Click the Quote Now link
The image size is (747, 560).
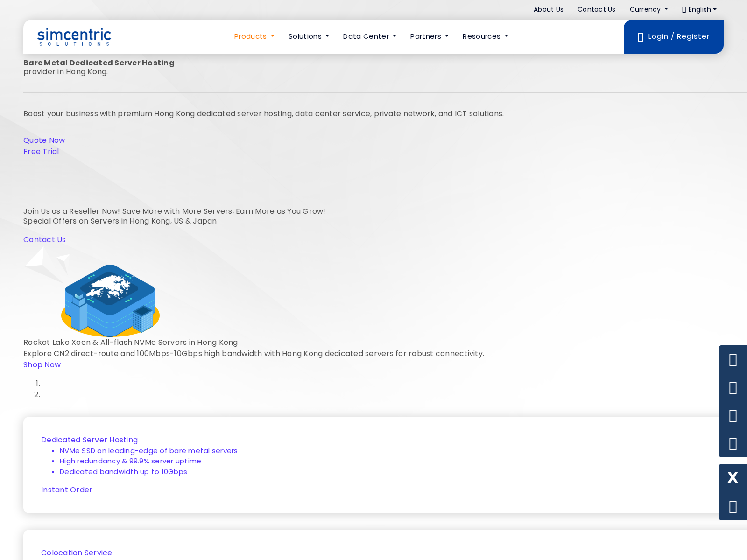click(44, 140)
